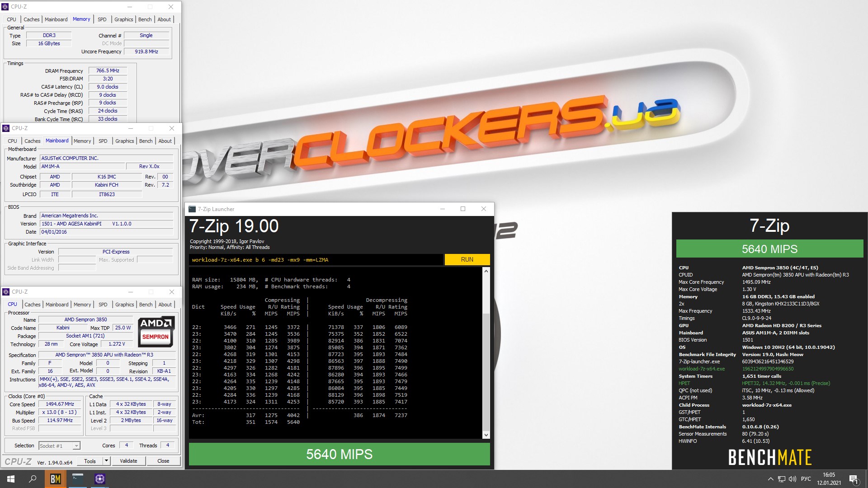
Task: Select Caches tab in CPU-Z Mainboard window
Action: point(33,141)
